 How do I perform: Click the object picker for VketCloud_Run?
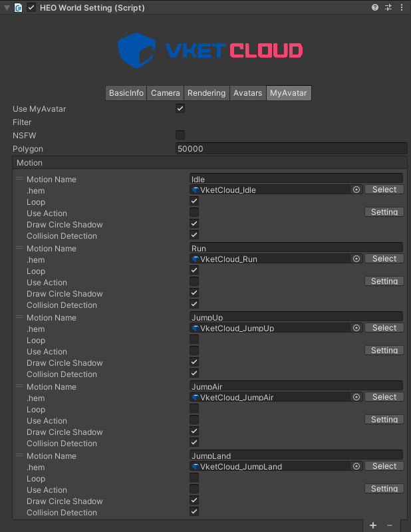click(356, 259)
